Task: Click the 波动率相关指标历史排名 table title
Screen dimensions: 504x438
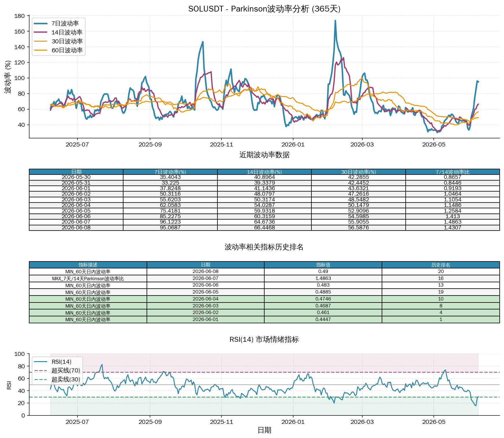Action: click(264, 247)
